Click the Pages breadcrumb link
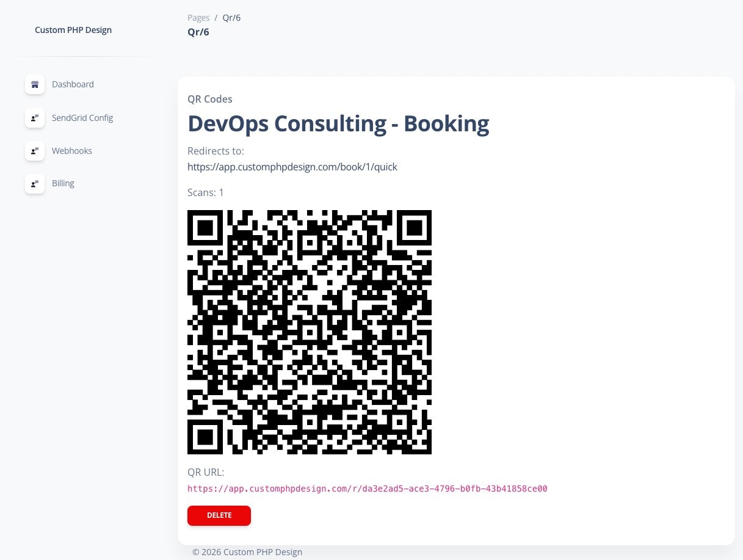The width and height of the screenshot is (743, 560). click(x=198, y=17)
